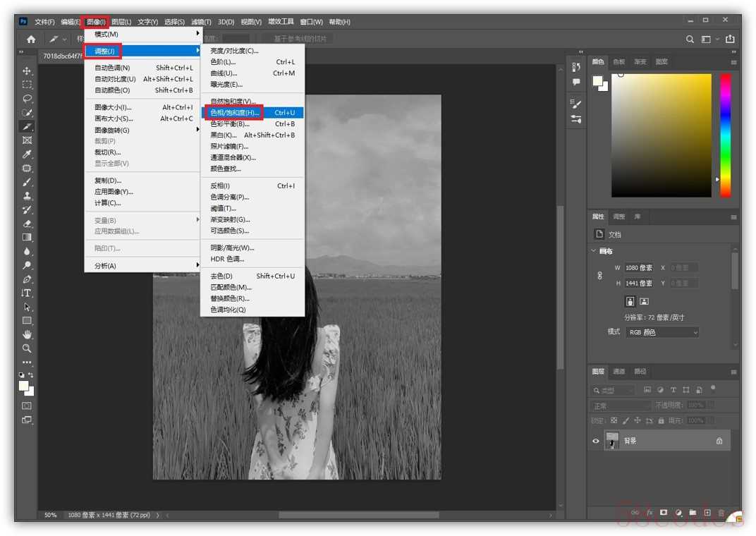The image size is (756, 536).
Task: Select the Dodge tool
Action: point(27,265)
